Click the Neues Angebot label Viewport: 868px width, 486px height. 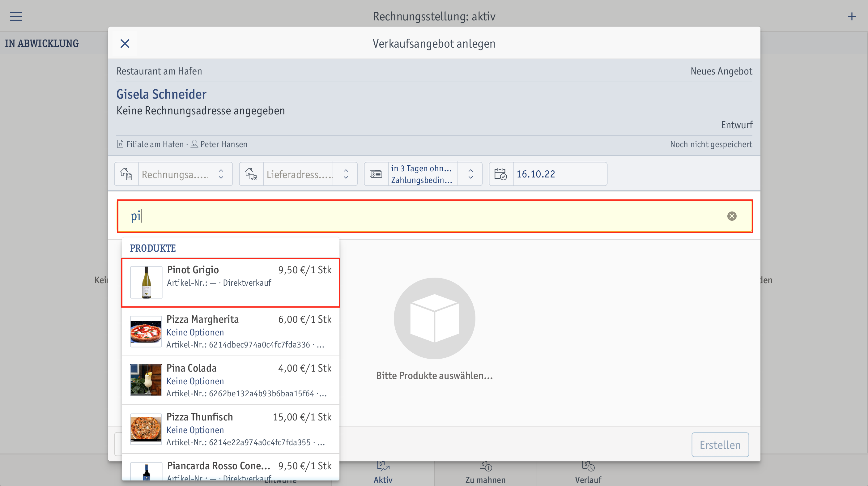point(721,71)
